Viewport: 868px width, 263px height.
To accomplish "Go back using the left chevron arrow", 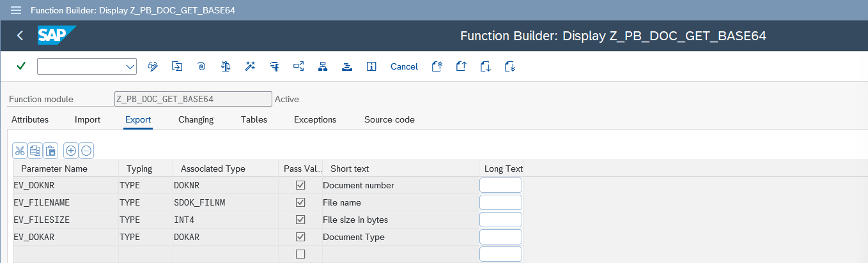I will click(x=20, y=36).
